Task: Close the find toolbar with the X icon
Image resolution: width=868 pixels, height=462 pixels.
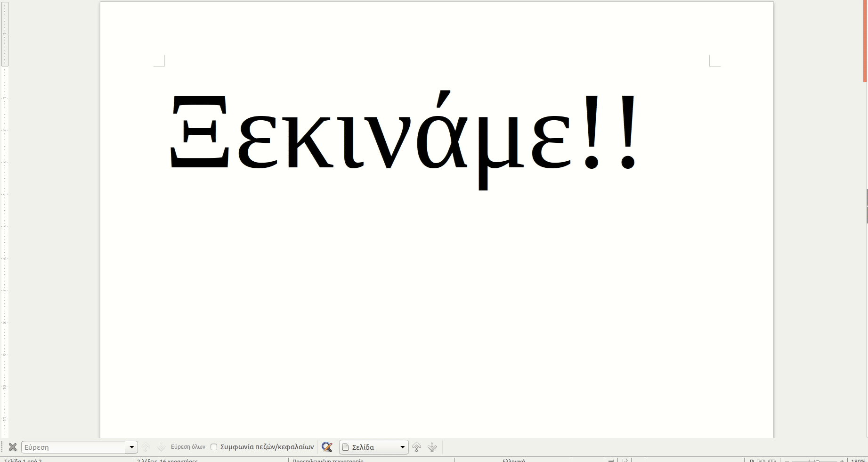Action: (x=13, y=447)
